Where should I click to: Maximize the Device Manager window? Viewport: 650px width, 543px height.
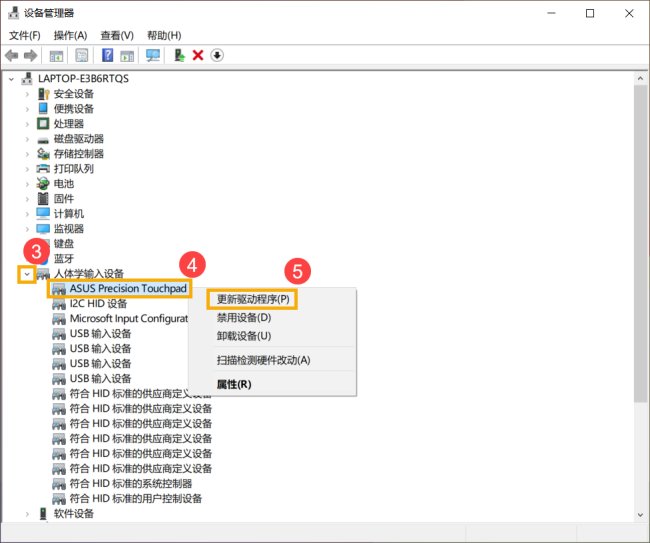[x=590, y=13]
